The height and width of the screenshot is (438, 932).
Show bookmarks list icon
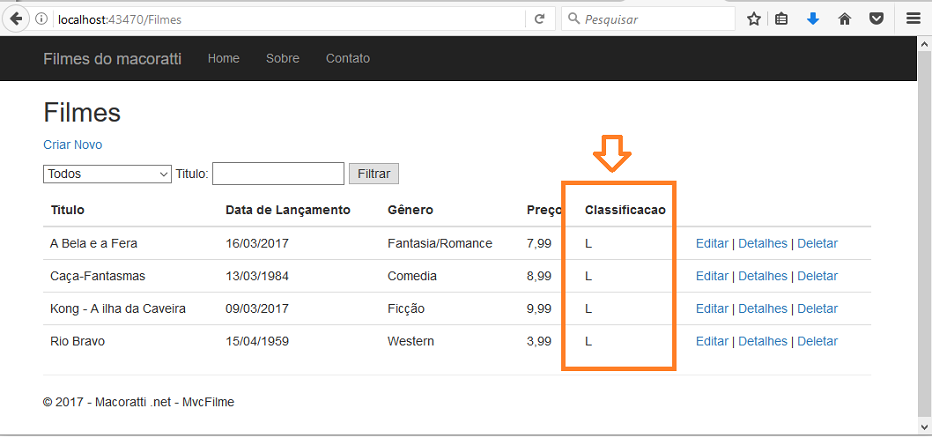(x=782, y=19)
